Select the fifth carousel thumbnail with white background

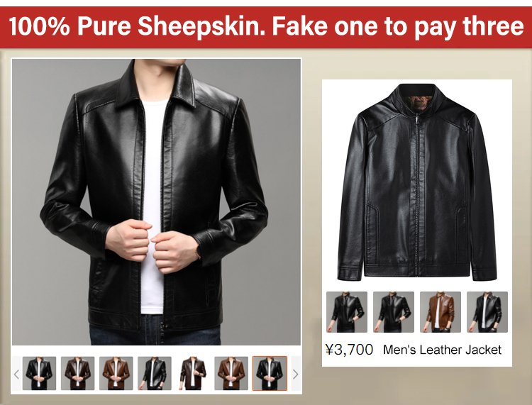193,374
